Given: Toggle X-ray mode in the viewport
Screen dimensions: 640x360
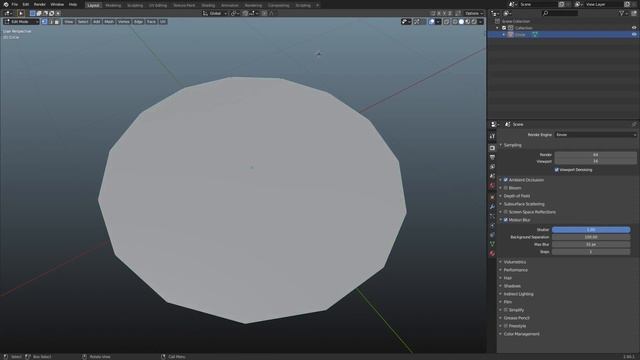Looking at the screenshot, I should [x=447, y=22].
